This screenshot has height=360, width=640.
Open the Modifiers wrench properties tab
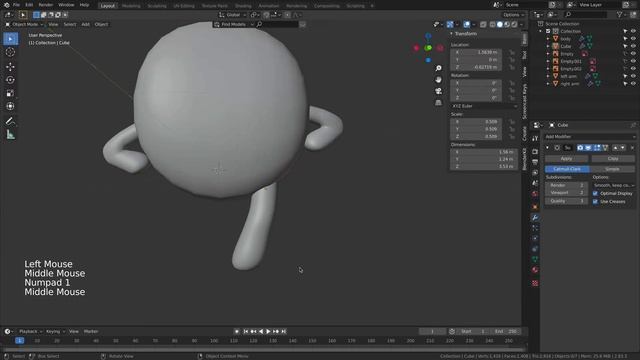pyautogui.click(x=535, y=218)
